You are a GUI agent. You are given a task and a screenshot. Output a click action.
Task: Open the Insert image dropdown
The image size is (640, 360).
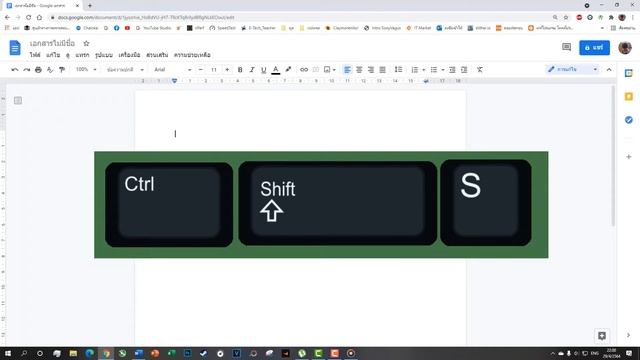click(329, 70)
